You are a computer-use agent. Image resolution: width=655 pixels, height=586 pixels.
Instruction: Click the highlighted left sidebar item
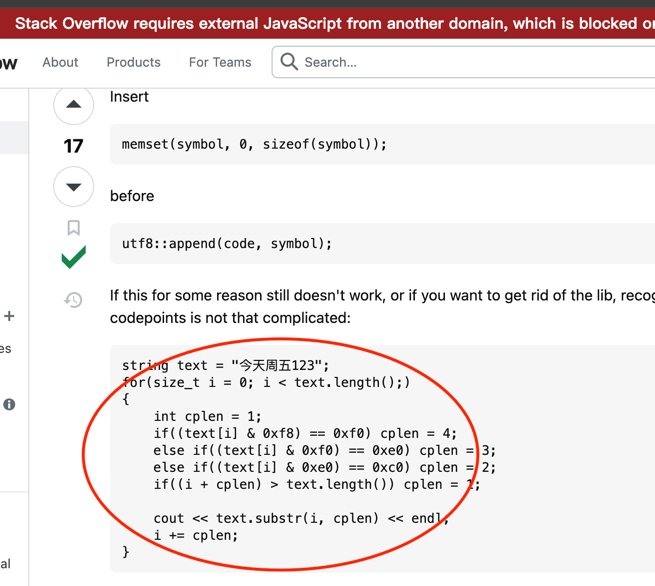(x=14, y=138)
